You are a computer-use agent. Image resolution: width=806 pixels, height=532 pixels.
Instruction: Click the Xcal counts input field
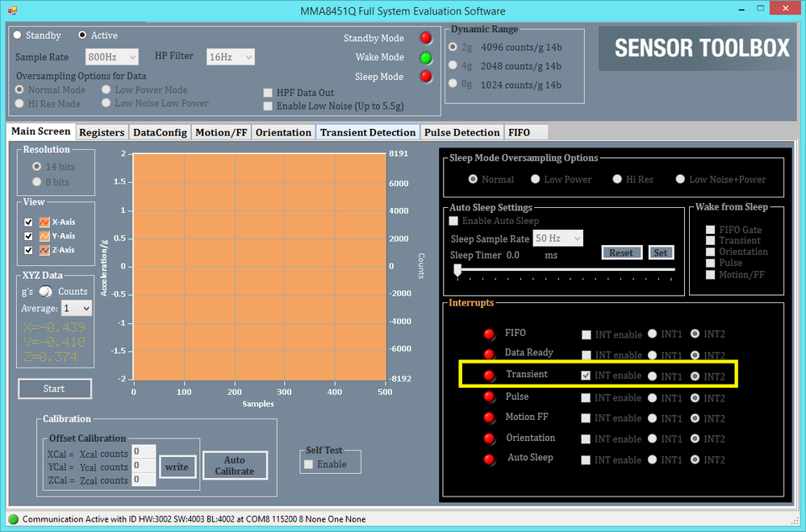pyautogui.click(x=144, y=452)
